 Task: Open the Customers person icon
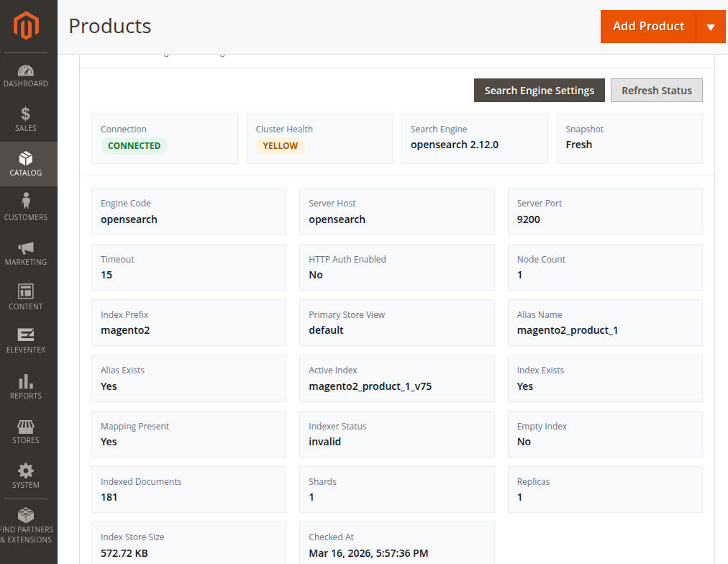[x=26, y=202]
